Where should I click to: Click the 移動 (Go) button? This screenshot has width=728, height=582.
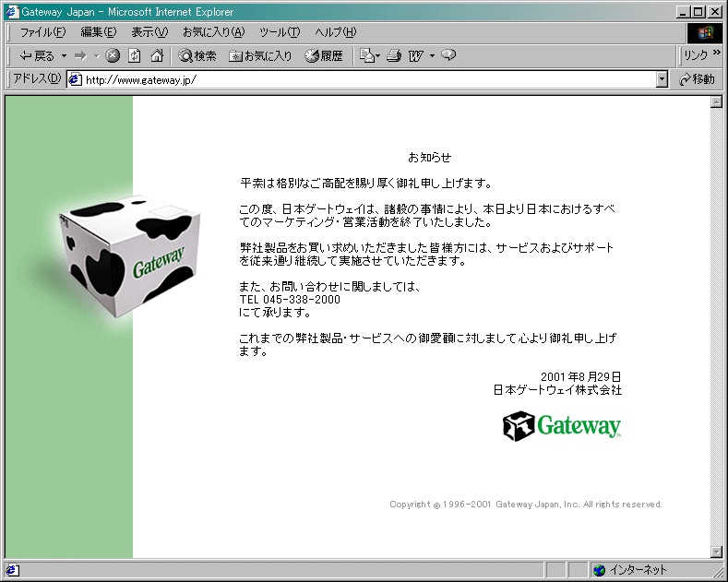pos(697,79)
